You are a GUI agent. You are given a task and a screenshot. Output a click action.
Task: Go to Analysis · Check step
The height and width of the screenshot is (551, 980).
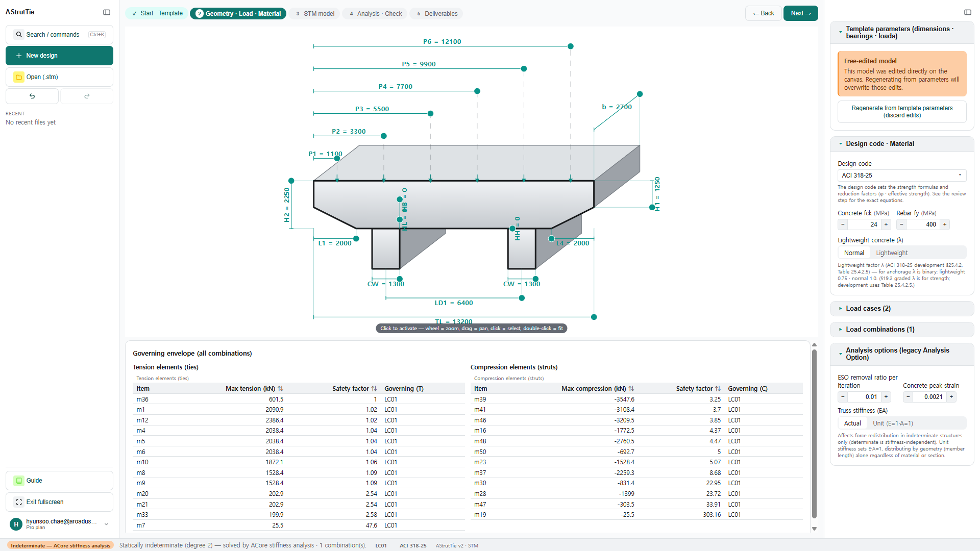tap(376, 14)
